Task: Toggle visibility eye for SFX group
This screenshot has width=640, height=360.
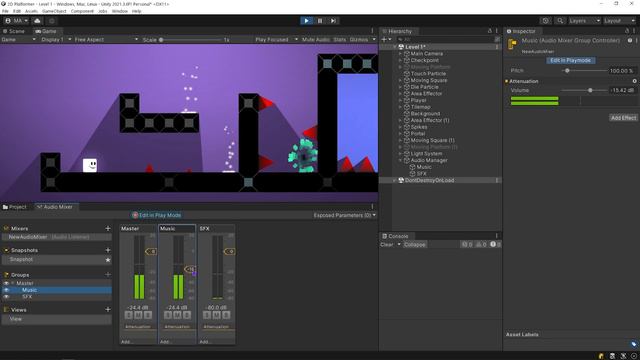Action: tap(6, 297)
